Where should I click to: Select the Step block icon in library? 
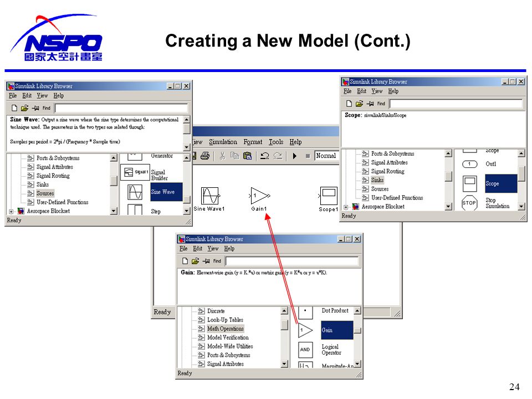click(135, 209)
